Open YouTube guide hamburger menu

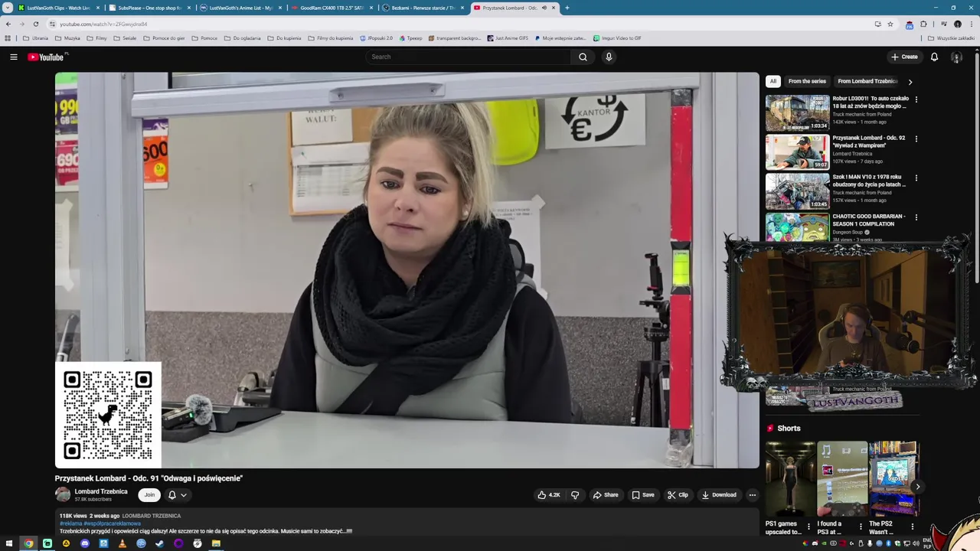click(x=14, y=57)
